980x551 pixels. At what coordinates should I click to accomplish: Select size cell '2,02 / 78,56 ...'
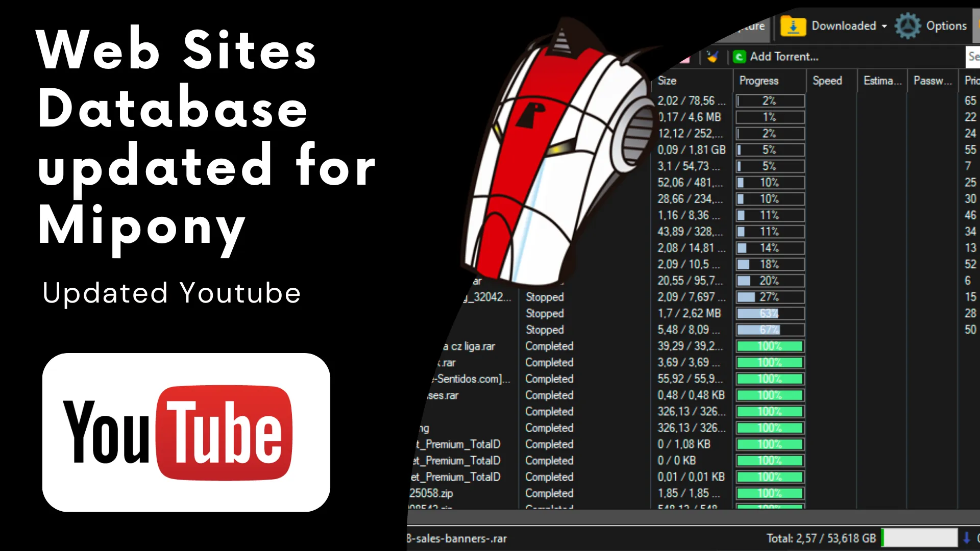pyautogui.click(x=691, y=101)
